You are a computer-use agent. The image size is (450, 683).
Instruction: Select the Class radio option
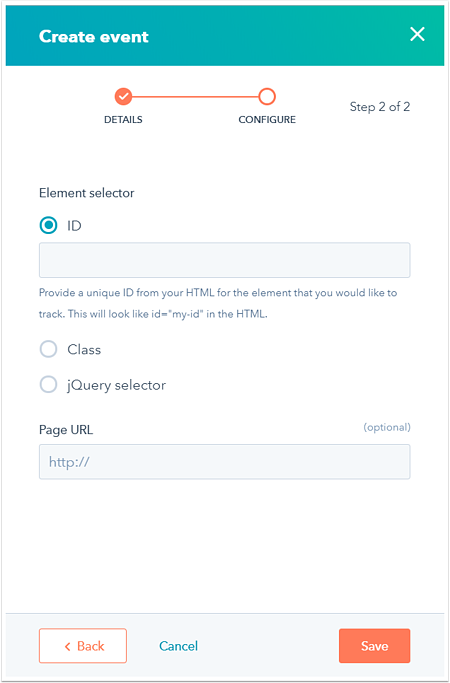pos(48,349)
